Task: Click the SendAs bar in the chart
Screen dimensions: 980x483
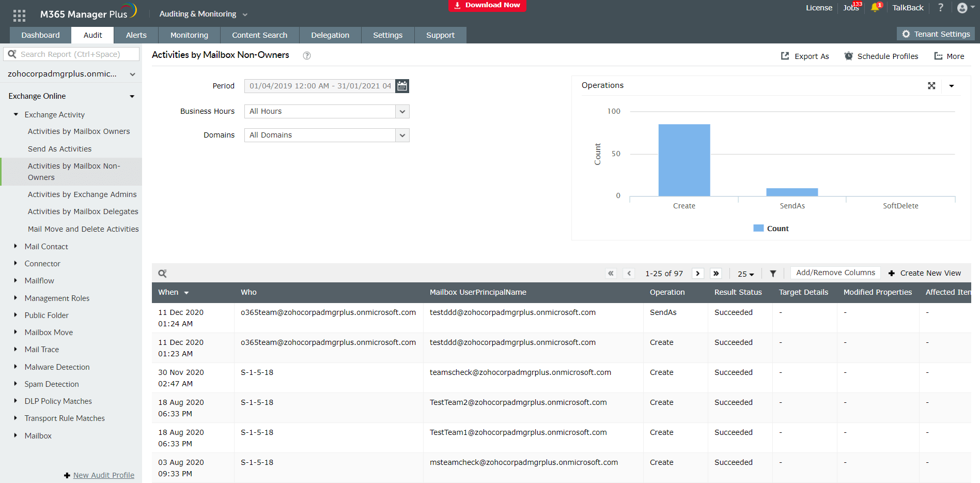Action: (792, 192)
